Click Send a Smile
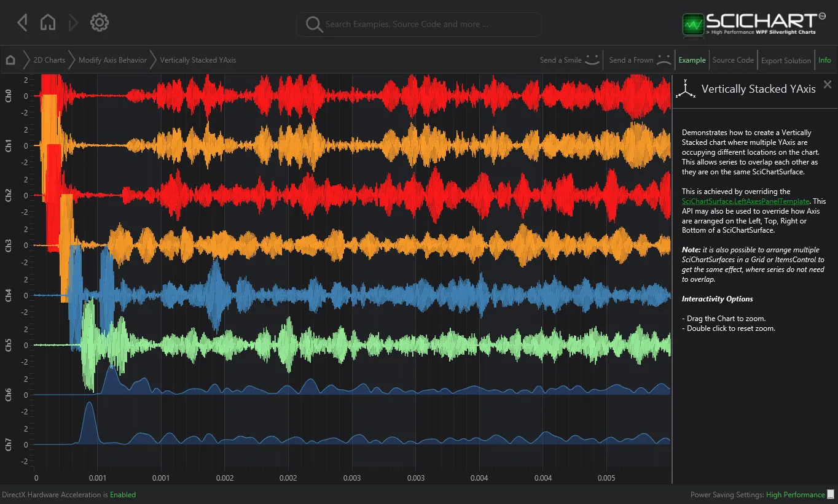 point(569,60)
